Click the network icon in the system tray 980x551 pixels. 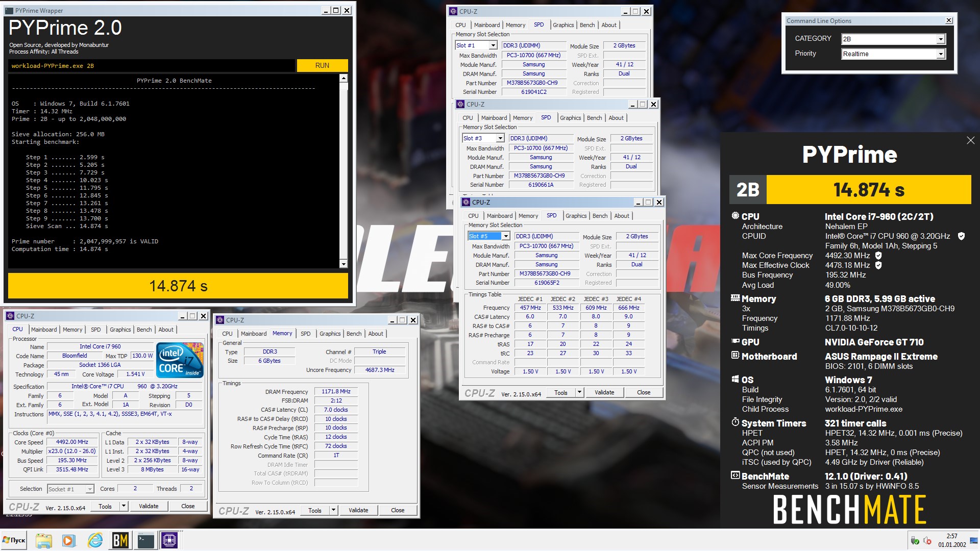[915, 541]
